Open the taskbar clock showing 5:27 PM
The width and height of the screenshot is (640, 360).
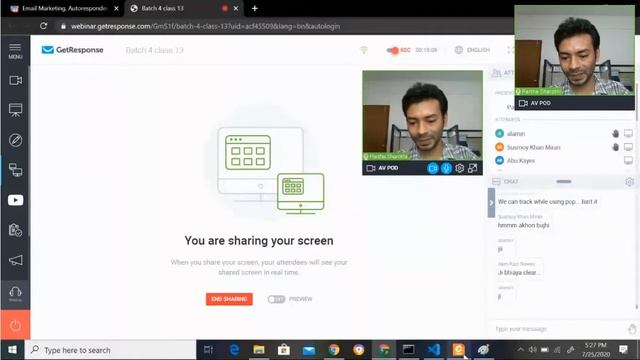coord(596,350)
